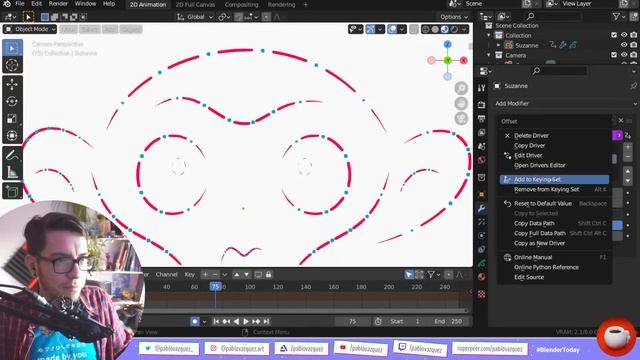This screenshot has width=640, height=360.
Task: Expand the Suzanne object row
Action: 498,45
